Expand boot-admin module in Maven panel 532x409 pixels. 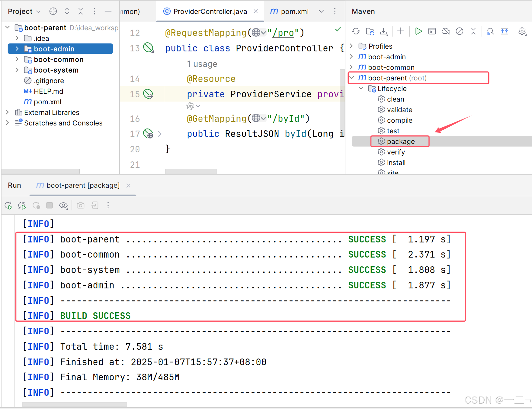(x=351, y=57)
